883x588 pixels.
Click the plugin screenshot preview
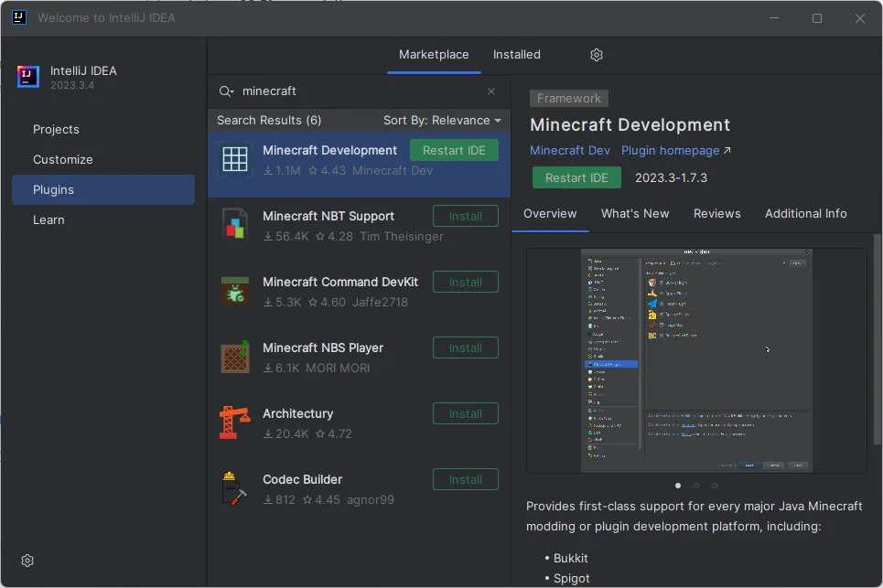click(696, 360)
